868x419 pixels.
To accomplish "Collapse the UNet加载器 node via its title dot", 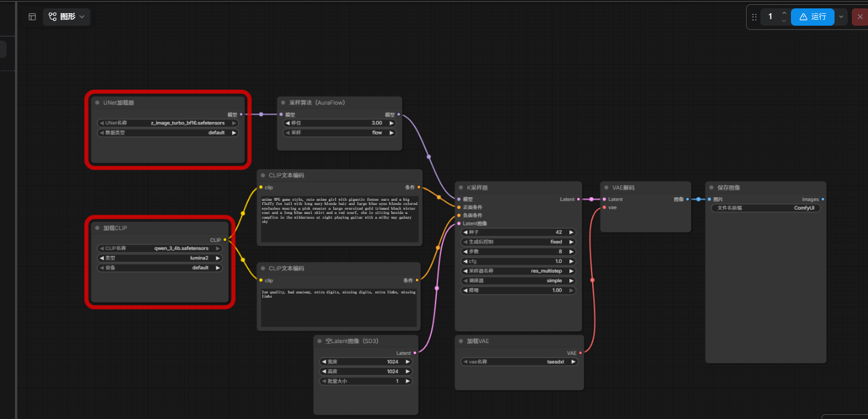I will point(97,103).
